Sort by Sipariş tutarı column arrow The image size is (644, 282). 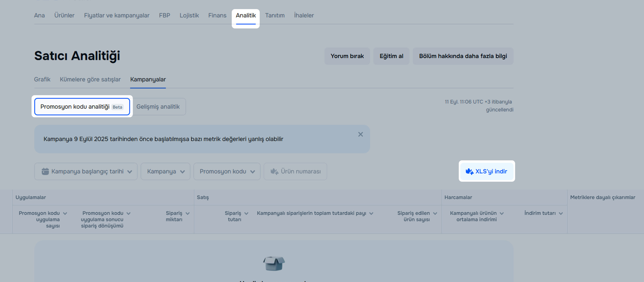[x=246, y=213]
